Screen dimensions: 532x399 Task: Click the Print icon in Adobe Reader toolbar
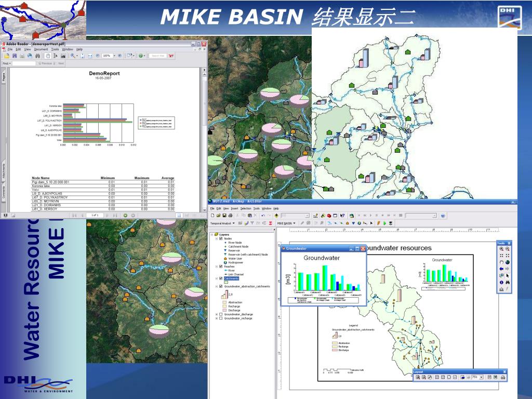coord(22,56)
